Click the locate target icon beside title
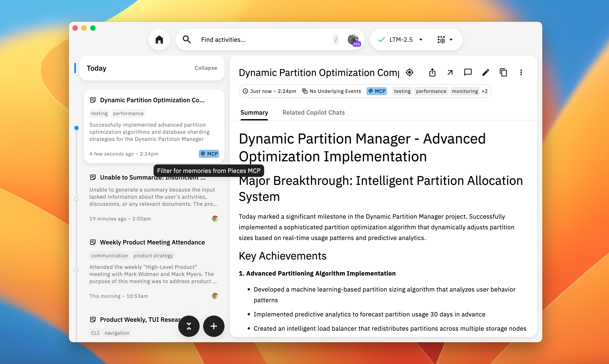 click(x=409, y=73)
